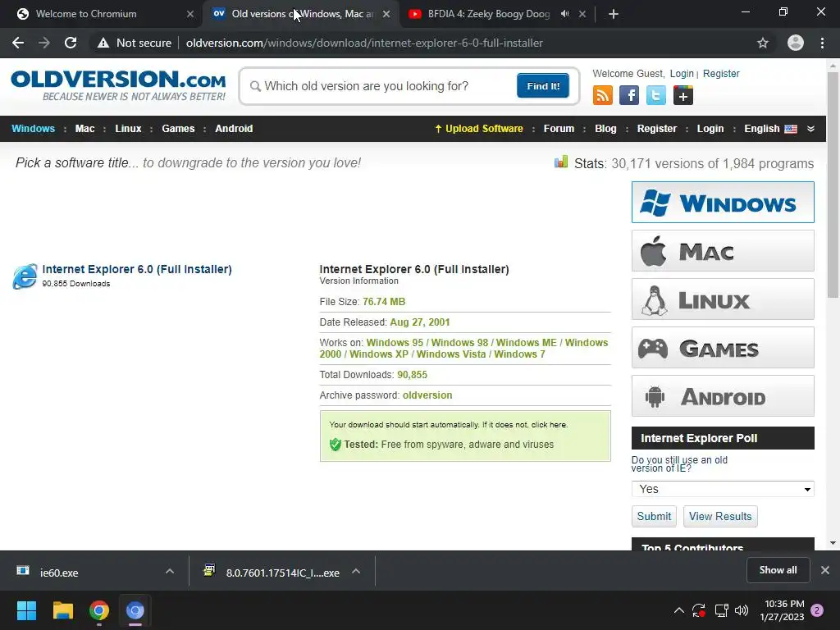Viewport: 840px width, 630px height.
Task: Click the page vertical scrollbar thumb
Action: point(833,185)
